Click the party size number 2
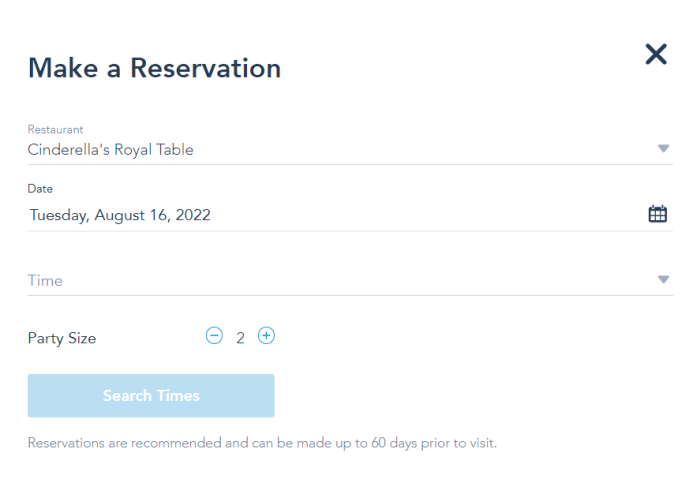This screenshot has height=494, width=700. pos(240,338)
